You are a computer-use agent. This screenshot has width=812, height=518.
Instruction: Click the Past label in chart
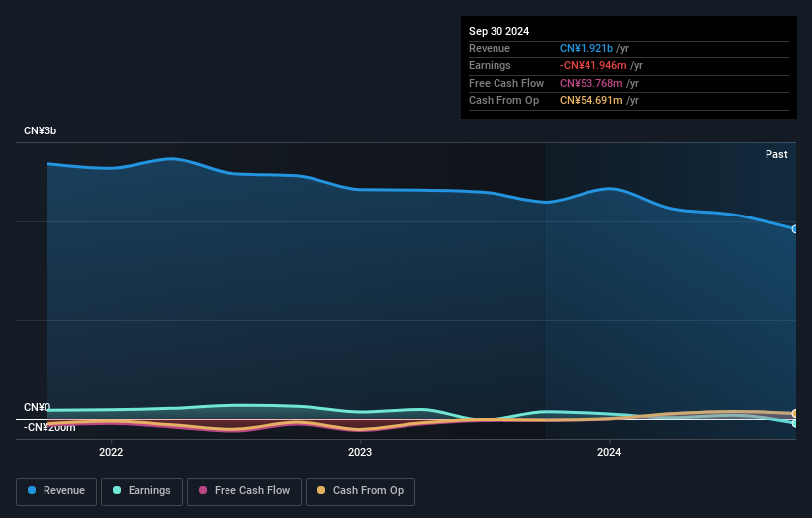point(776,154)
